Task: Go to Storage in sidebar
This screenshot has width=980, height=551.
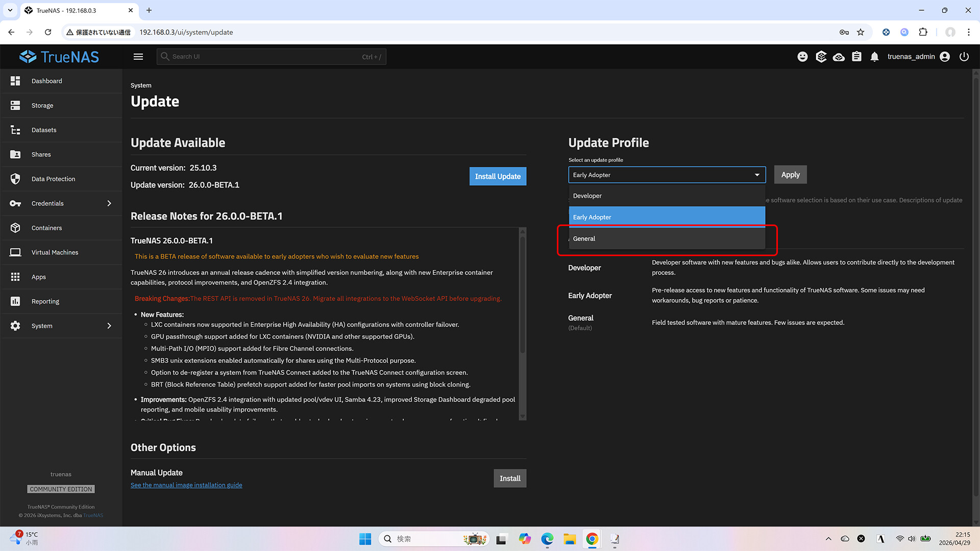Action: click(42, 106)
